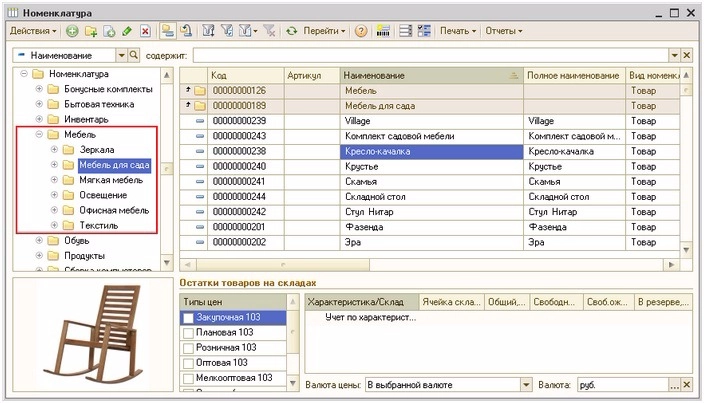Open Help with the question mark icon

click(360, 31)
